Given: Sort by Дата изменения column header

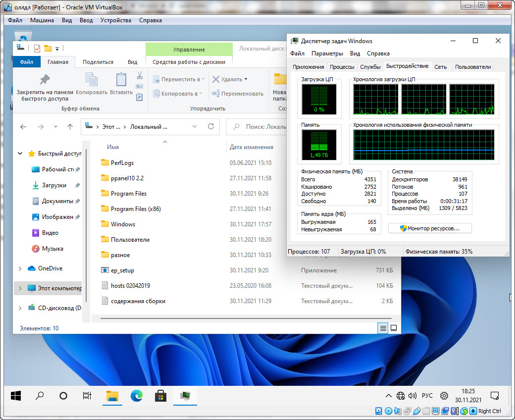Looking at the screenshot, I should click(x=251, y=147).
